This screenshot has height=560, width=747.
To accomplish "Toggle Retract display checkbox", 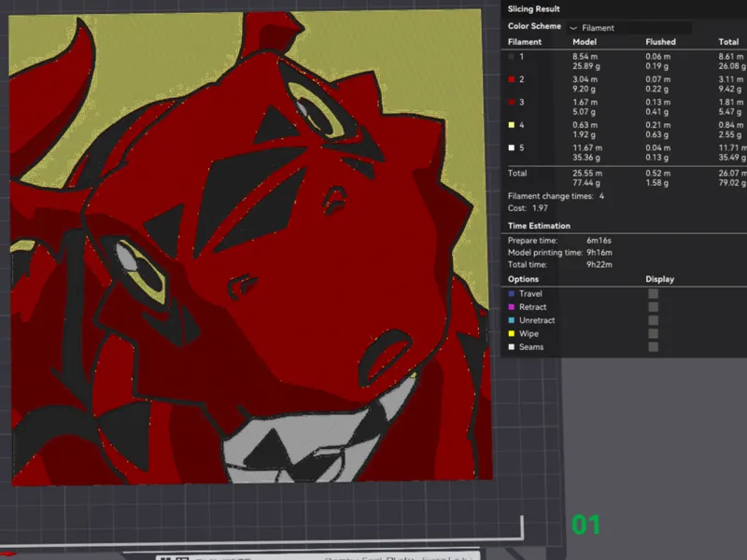I will click(x=653, y=307).
